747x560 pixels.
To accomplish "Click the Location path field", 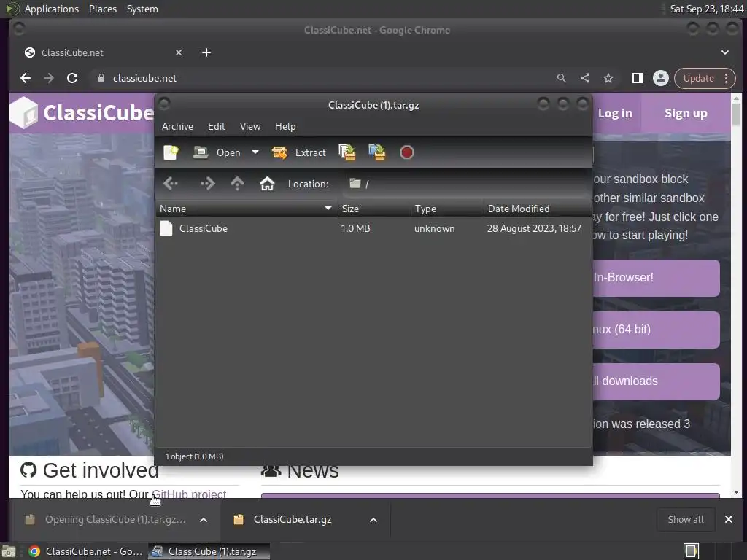I will click(x=467, y=184).
